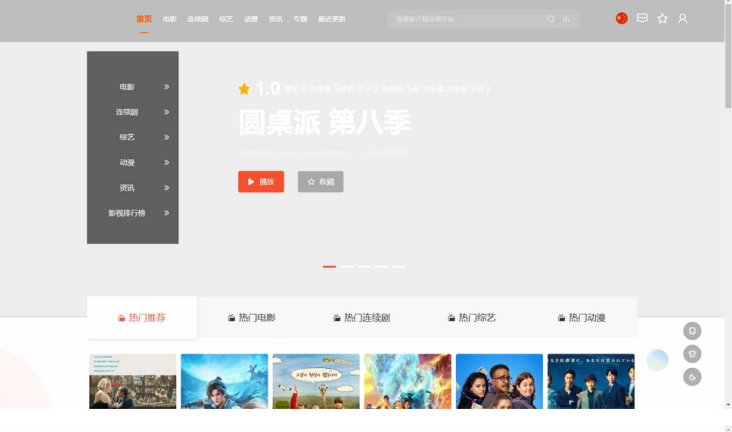This screenshot has width=732, height=432.
Task: Open 综艺 in top navigation
Action: coord(226,19)
